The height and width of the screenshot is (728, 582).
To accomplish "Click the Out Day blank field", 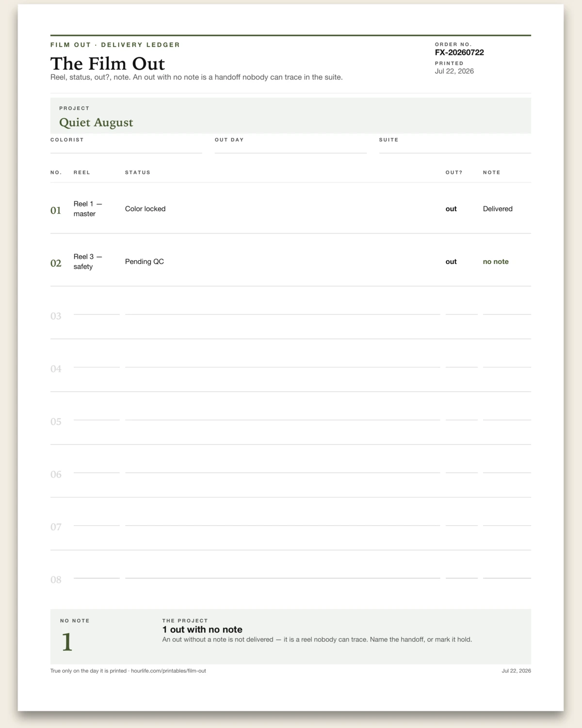I will pos(291,149).
